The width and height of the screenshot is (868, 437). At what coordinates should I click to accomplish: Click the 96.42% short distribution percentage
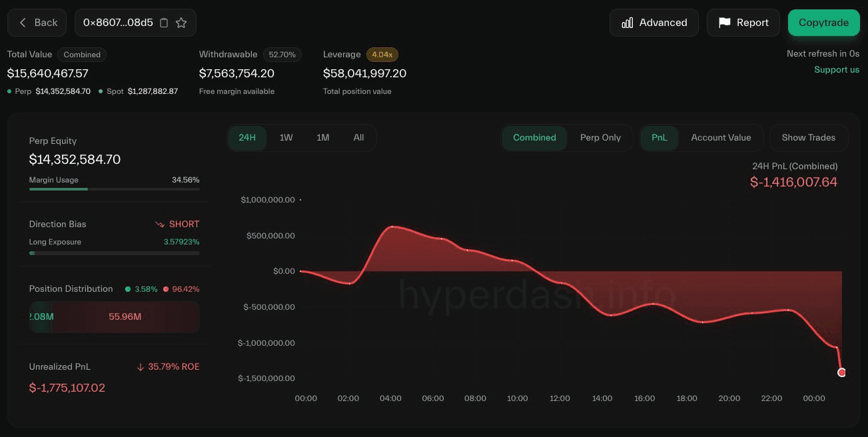click(x=186, y=289)
